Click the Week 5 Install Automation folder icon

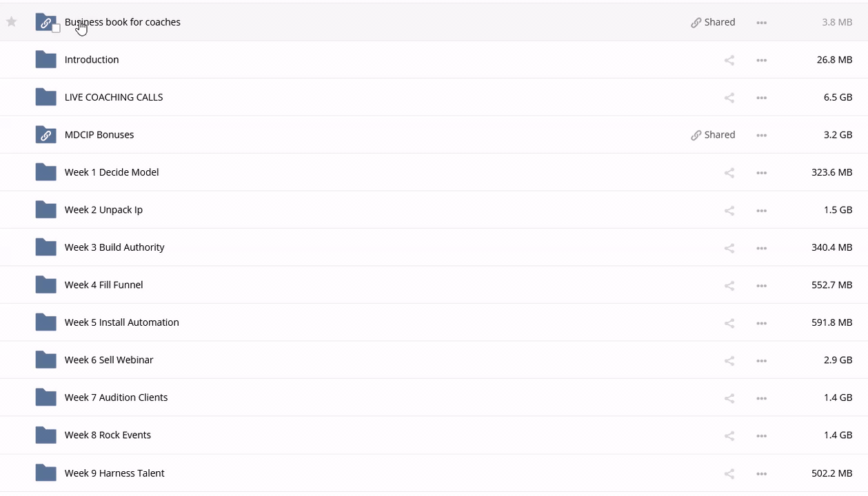[46, 322]
